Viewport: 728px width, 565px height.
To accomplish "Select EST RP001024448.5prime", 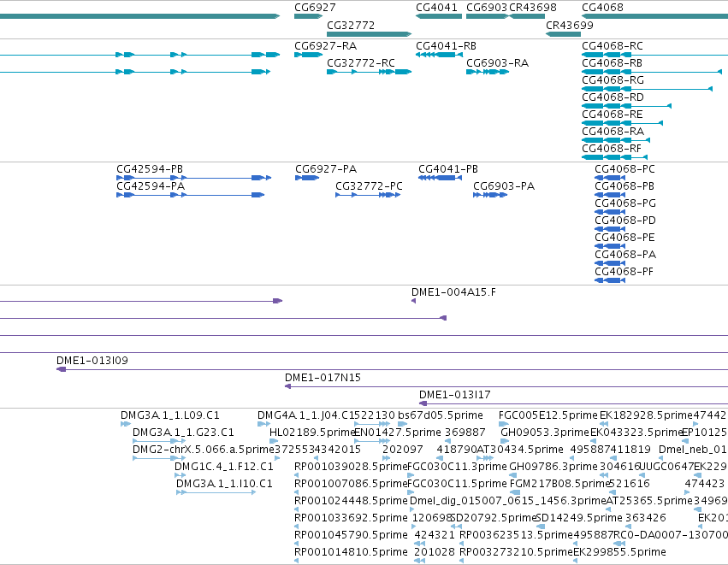I will 351,501.
